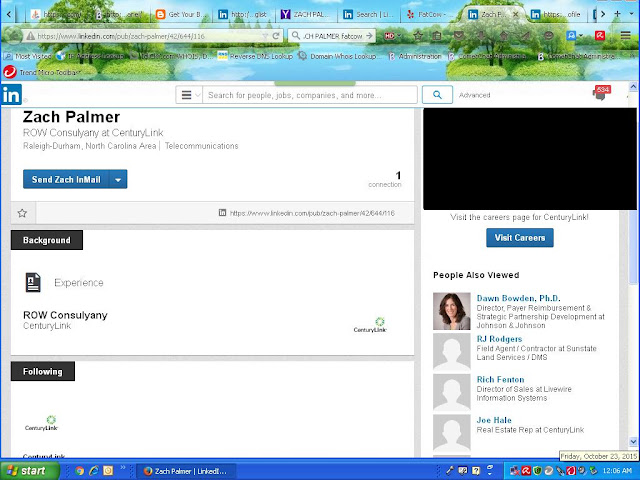Open dropdown arrow next to Send Zach InMail
The image size is (640, 480).
click(118, 179)
